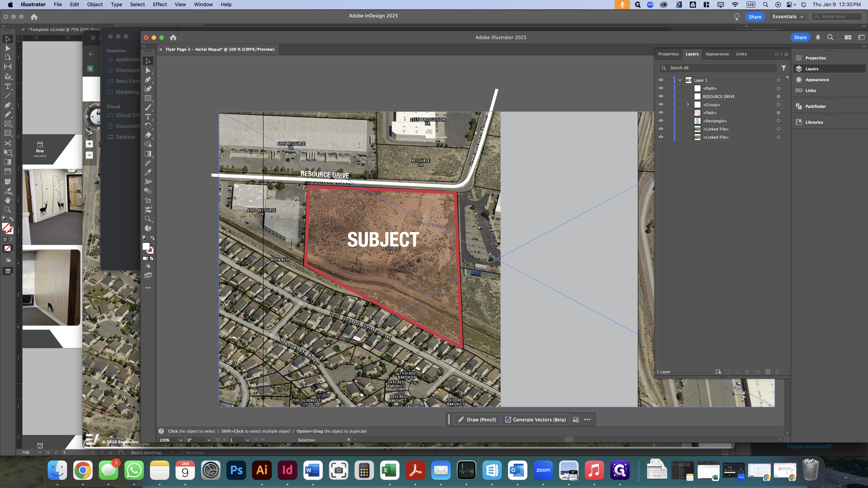The width and height of the screenshot is (868, 488).
Task: Open the Effect menu
Action: point(160,4)
